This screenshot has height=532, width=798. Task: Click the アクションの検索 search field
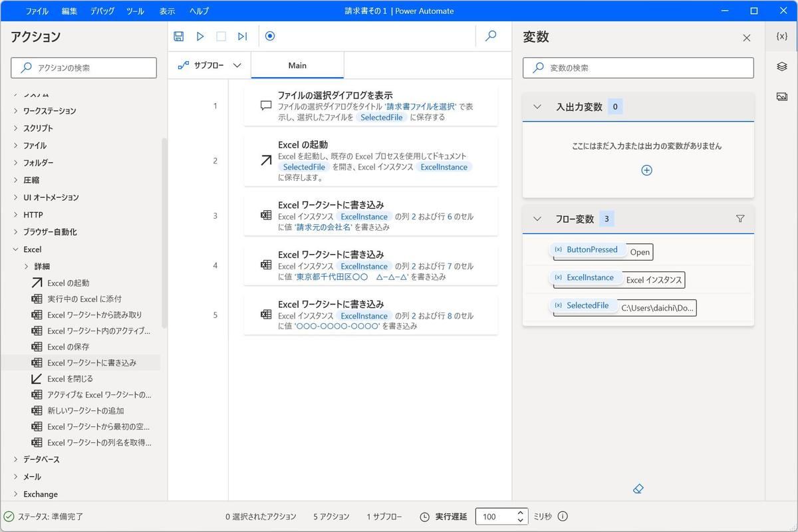[84, 68]
